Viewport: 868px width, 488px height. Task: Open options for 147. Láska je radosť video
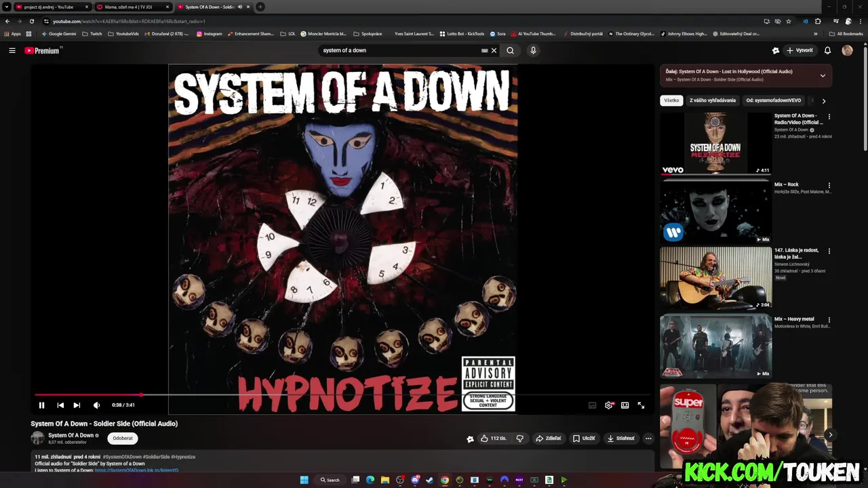[x=829, y=251]
